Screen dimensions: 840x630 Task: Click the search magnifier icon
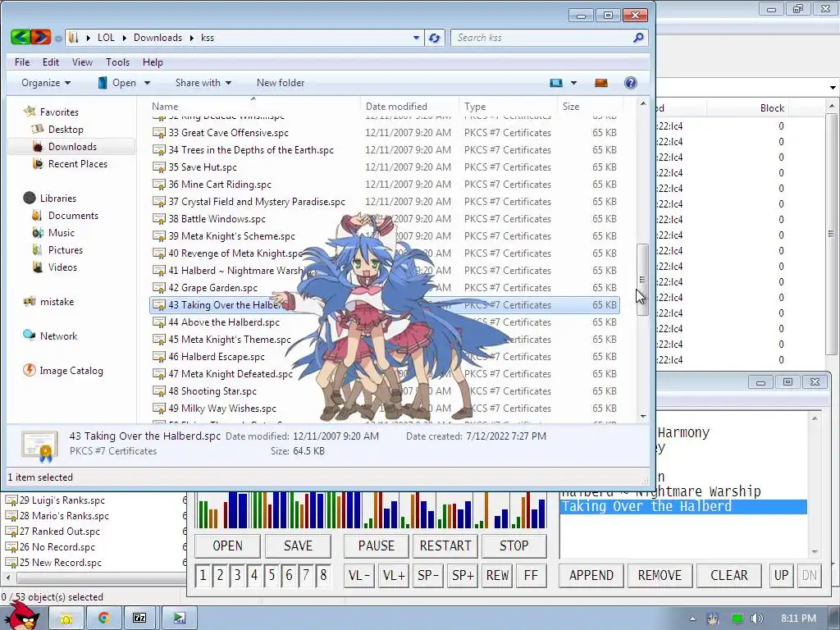pyautogui.click(x=638, y=38)
